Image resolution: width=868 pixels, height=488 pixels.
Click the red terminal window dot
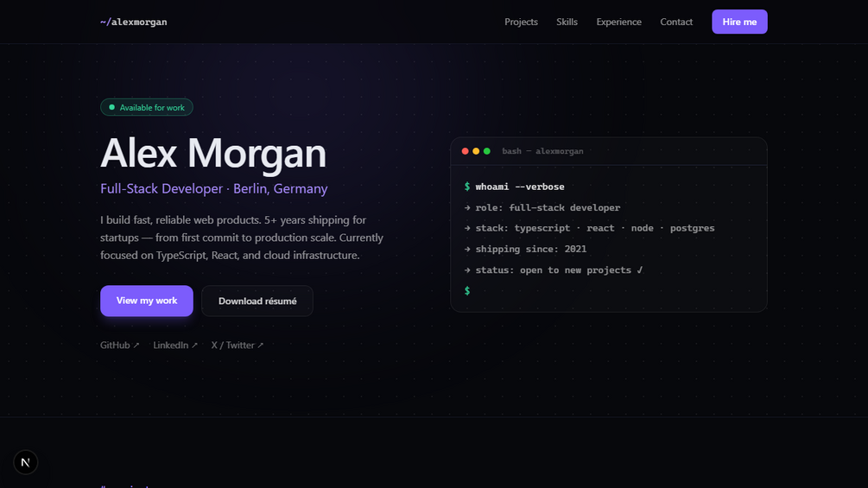(x=465, y=151)
